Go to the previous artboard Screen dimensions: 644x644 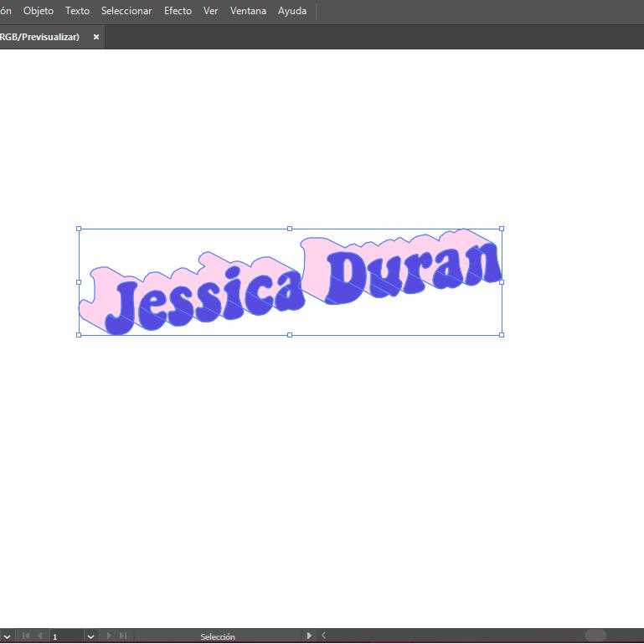(x=39, y=636)
